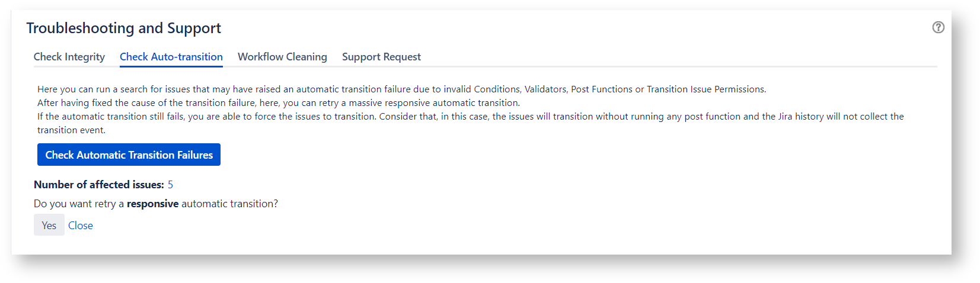Click the phrase Transition Issue Permissions

706,89
